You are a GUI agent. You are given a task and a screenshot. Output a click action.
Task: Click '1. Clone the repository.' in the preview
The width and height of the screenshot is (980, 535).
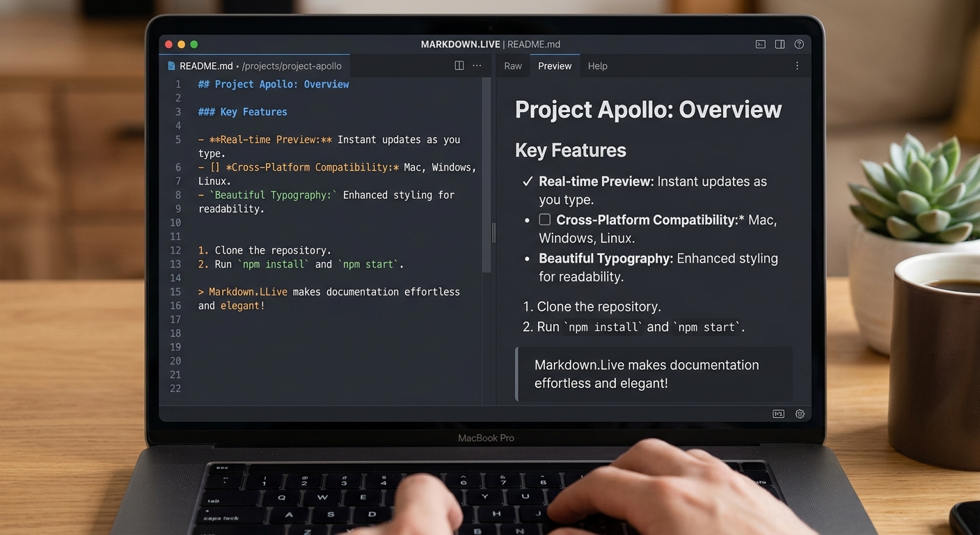coord(592,307)
